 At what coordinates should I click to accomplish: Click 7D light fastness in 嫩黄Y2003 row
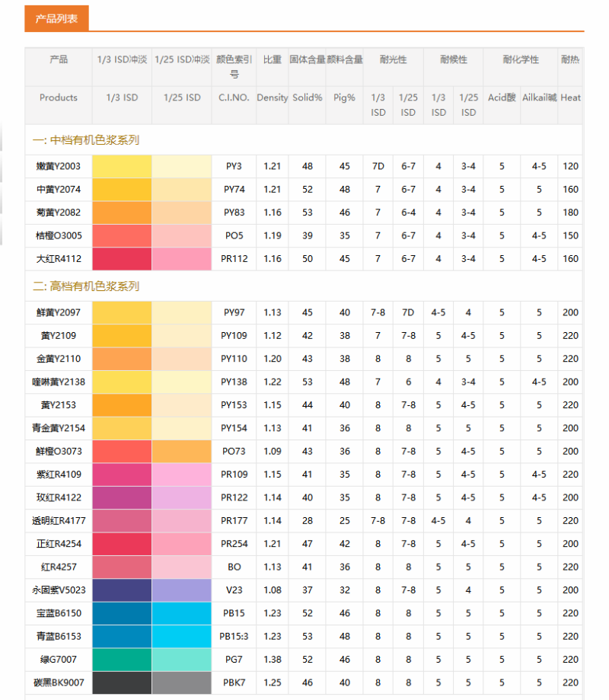tap(378, 166)
